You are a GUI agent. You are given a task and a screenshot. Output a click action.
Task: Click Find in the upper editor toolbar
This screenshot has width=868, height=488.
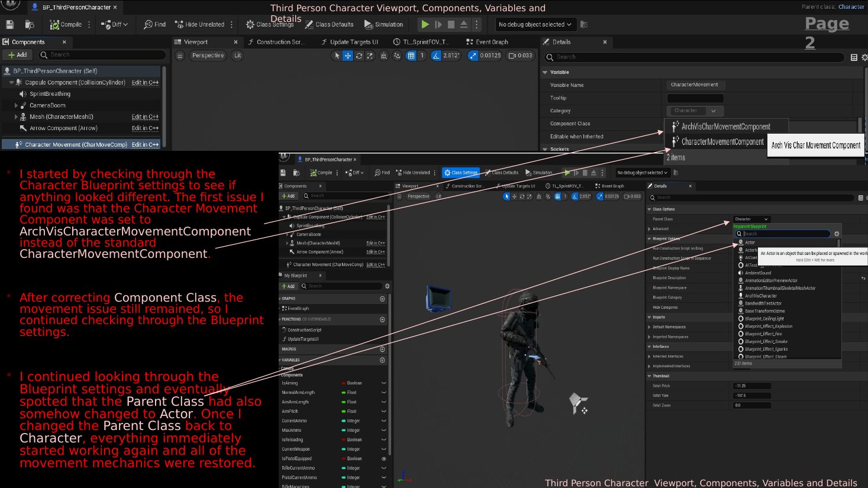(x=154, y=24)
